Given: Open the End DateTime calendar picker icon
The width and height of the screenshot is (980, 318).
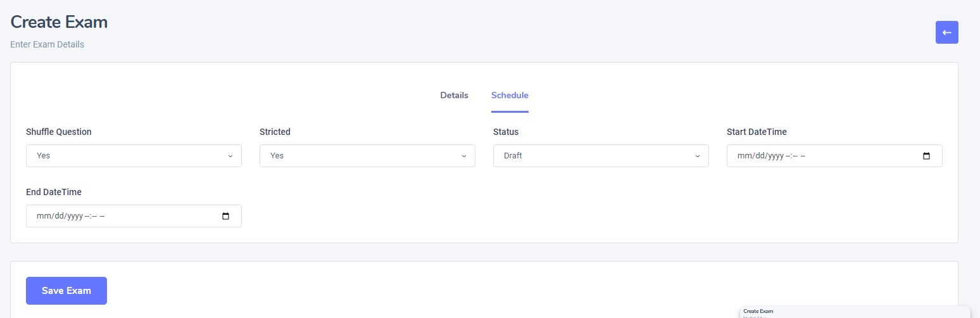Looking at the screenshot, I should [225, 216].
